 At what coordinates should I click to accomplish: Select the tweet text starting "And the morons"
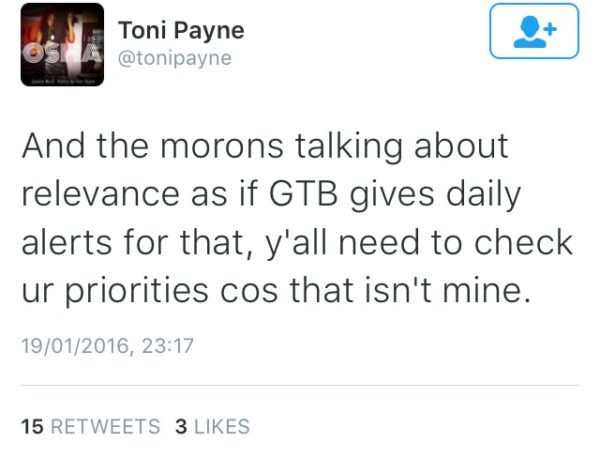tap(297, 218)
